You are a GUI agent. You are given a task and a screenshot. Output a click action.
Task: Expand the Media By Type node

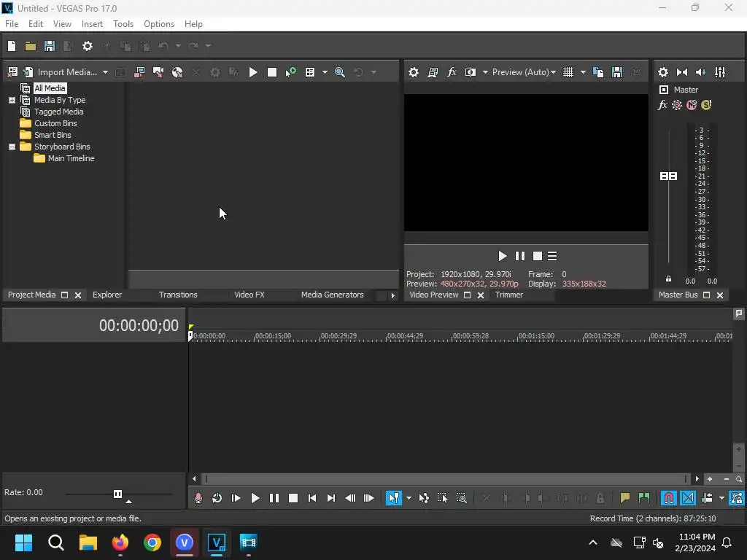coord(12,100)
